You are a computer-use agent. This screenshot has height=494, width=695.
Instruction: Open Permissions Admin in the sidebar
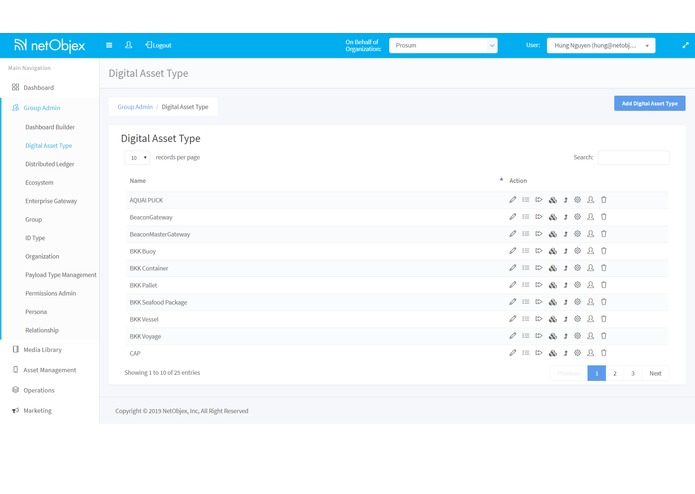(51, 293)
